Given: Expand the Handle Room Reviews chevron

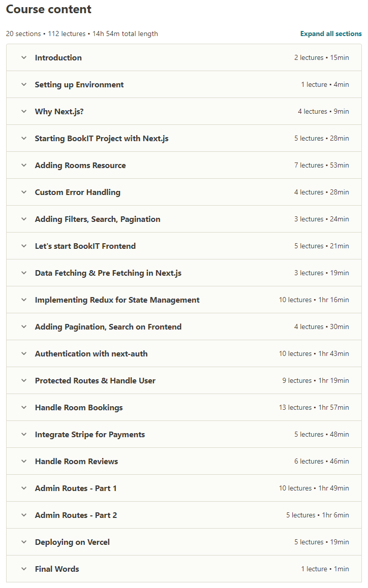Looking at the screenshot, I should pos(24,462).
